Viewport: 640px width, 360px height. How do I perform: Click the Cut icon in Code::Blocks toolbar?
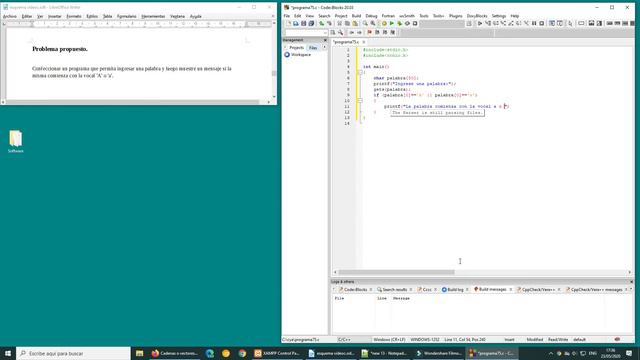click(340, 24)
